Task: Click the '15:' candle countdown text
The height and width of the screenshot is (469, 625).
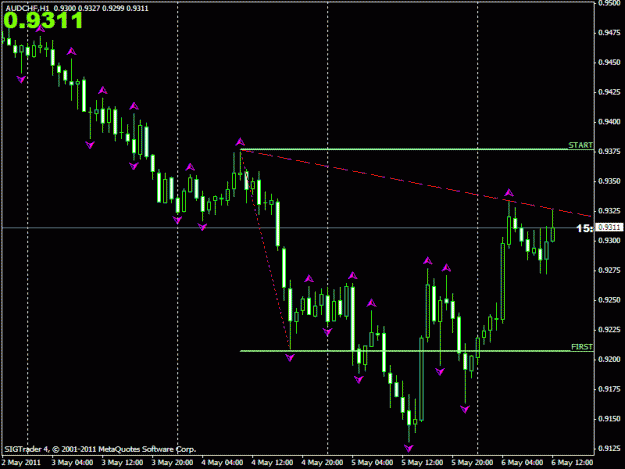Action: coord(585,228)
